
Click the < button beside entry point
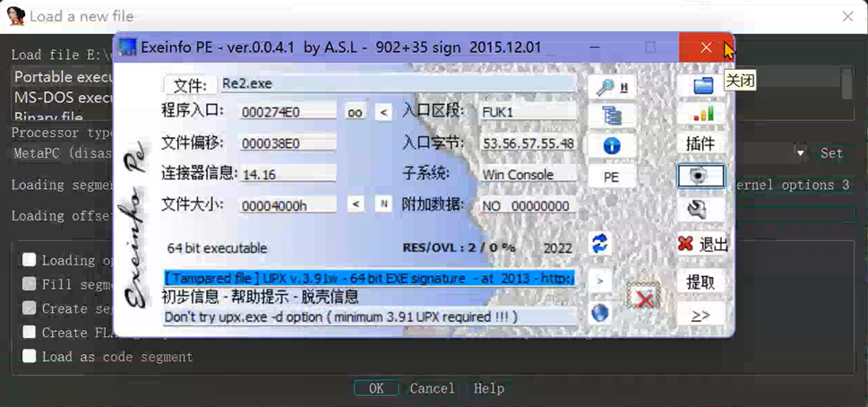pyautogui.click(x=383, y=112)
